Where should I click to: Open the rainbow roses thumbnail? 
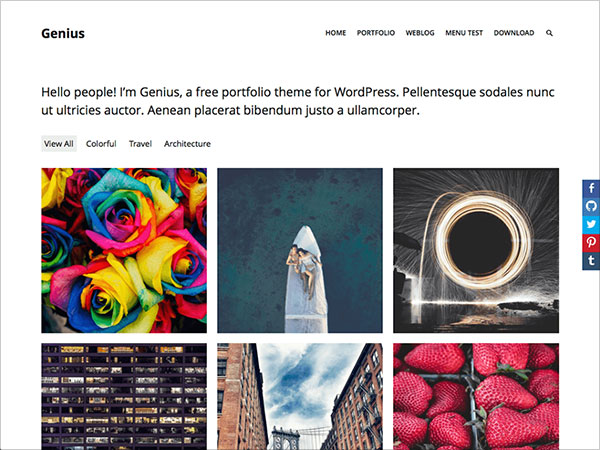pos(124,250)
